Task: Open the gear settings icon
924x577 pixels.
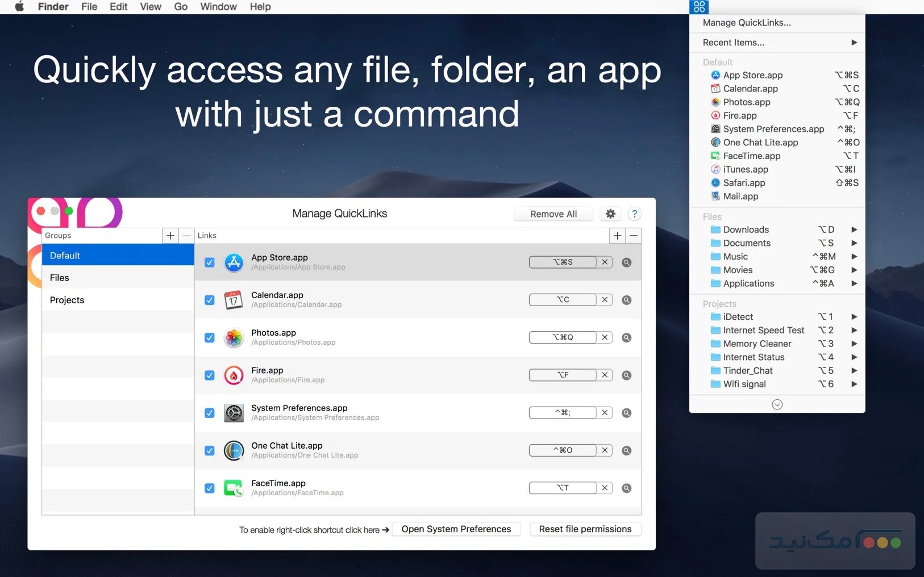Action: click(x=610, y=214)
